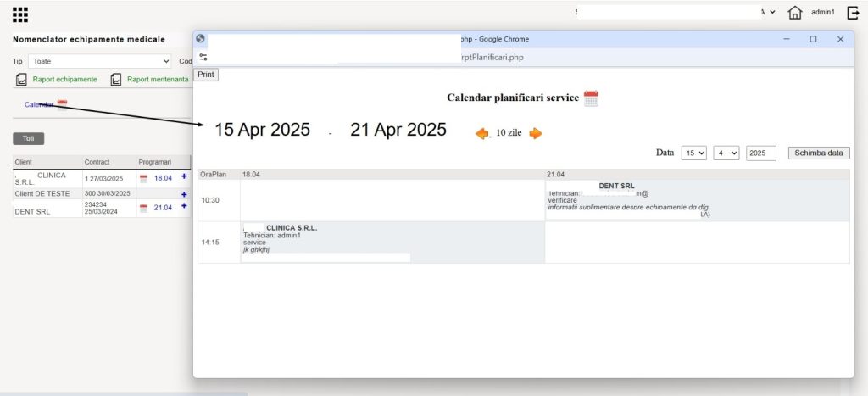Add a programare for Client DE TESTE
The image size is (868, 396).
[x=184, y=194]
